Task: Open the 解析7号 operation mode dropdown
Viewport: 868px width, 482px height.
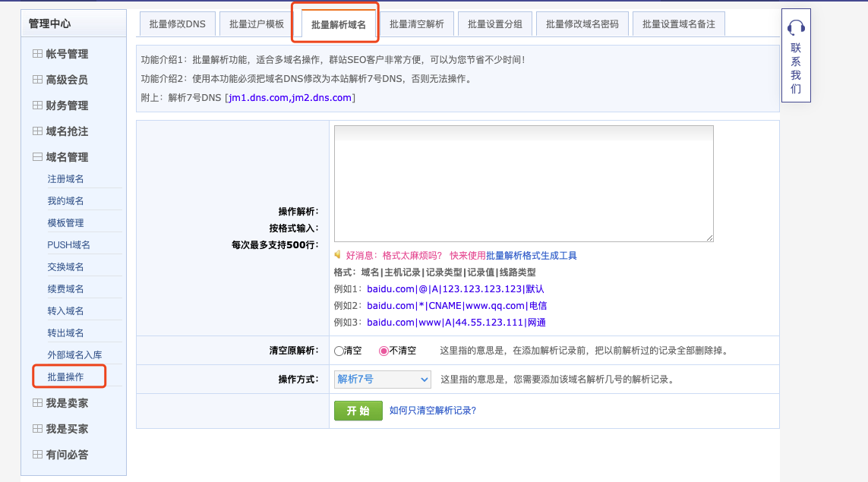Action: [382, 379]
